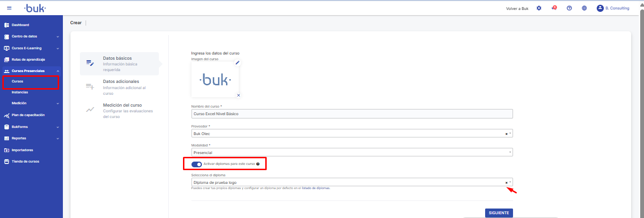Click the diploma help tooltip icon
The width and height of the screenshot is (644, 218).
click(258, 164)
